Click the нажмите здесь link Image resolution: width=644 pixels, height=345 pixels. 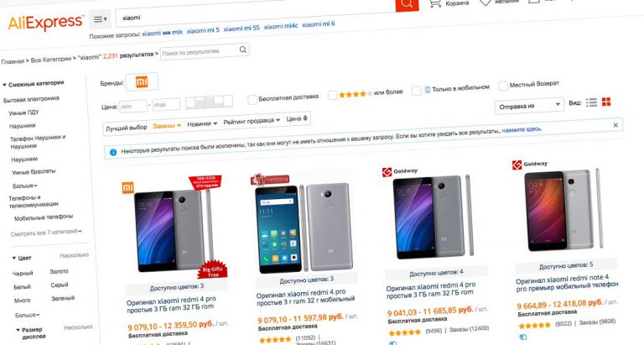coord(522,129)
